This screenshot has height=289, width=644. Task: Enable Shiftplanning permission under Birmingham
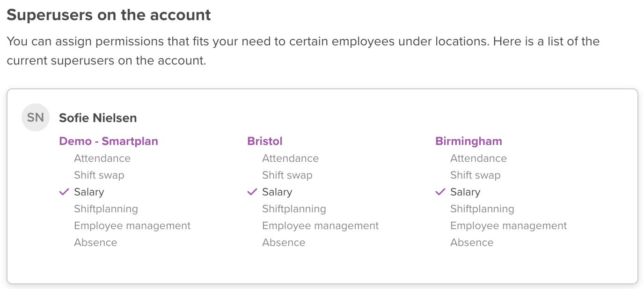pos(482,209)
